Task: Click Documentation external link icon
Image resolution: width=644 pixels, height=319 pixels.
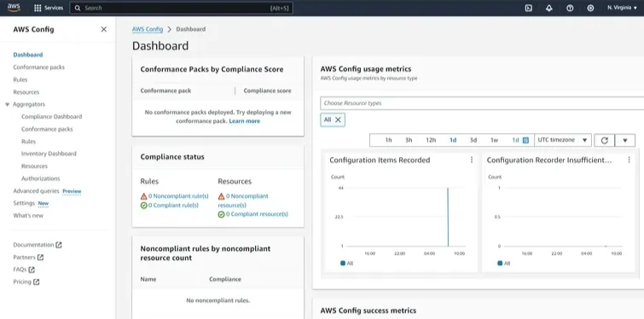Action: point(59,245)
